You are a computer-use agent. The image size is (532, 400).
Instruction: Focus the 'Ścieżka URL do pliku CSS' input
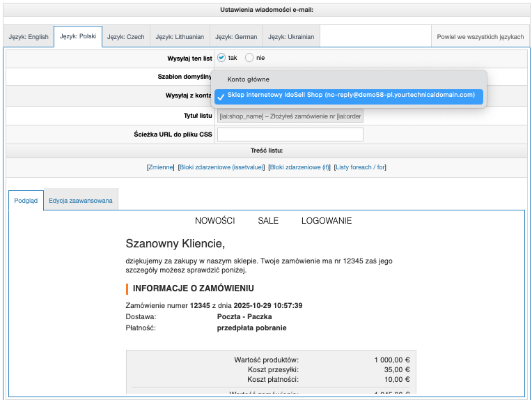[x=290, y=134]
